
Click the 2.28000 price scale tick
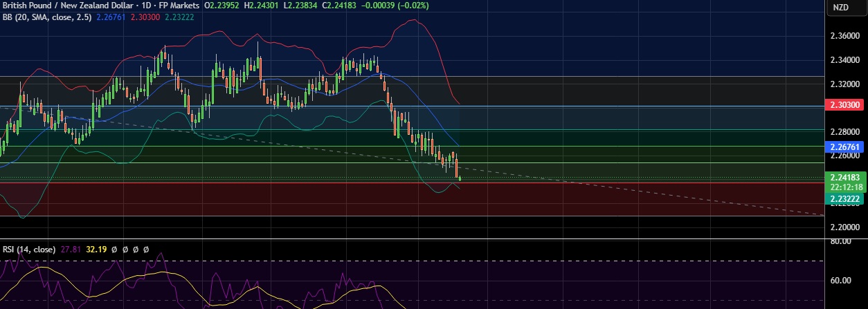pos(844,131)
